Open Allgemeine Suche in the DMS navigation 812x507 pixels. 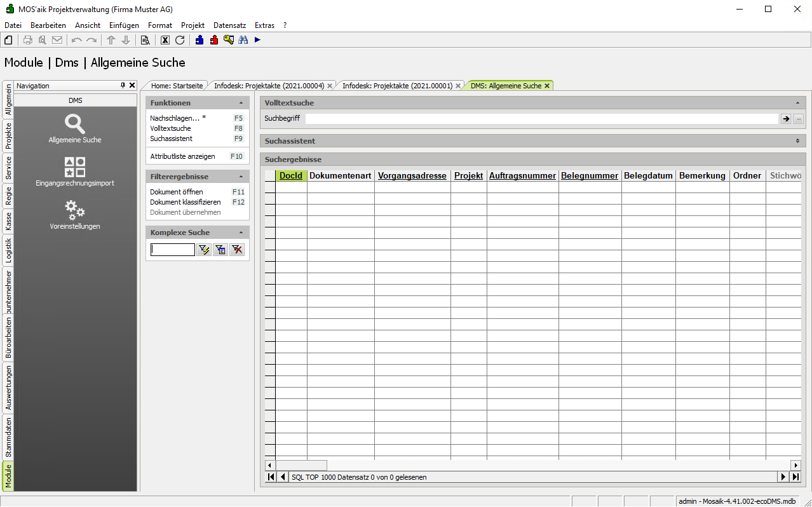(75, 128)
